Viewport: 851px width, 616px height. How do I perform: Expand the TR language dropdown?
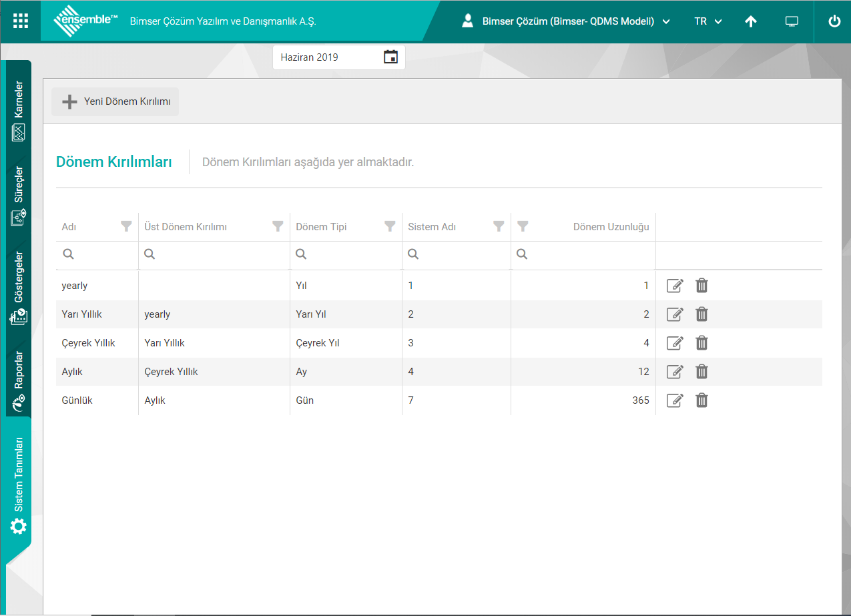708,21
